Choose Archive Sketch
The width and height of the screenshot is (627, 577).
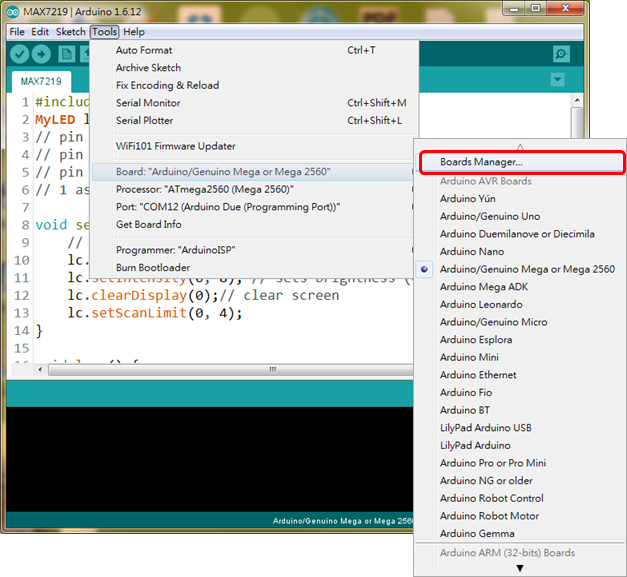255,68
